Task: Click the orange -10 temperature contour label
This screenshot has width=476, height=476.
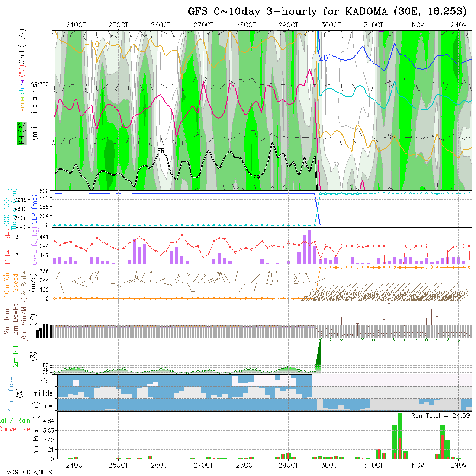Action: click(92, 44)
